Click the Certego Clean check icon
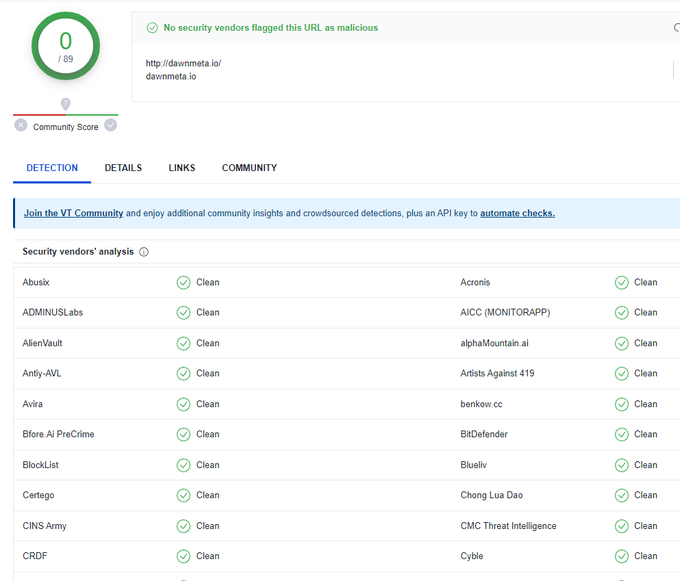 (x=183, y=495)
